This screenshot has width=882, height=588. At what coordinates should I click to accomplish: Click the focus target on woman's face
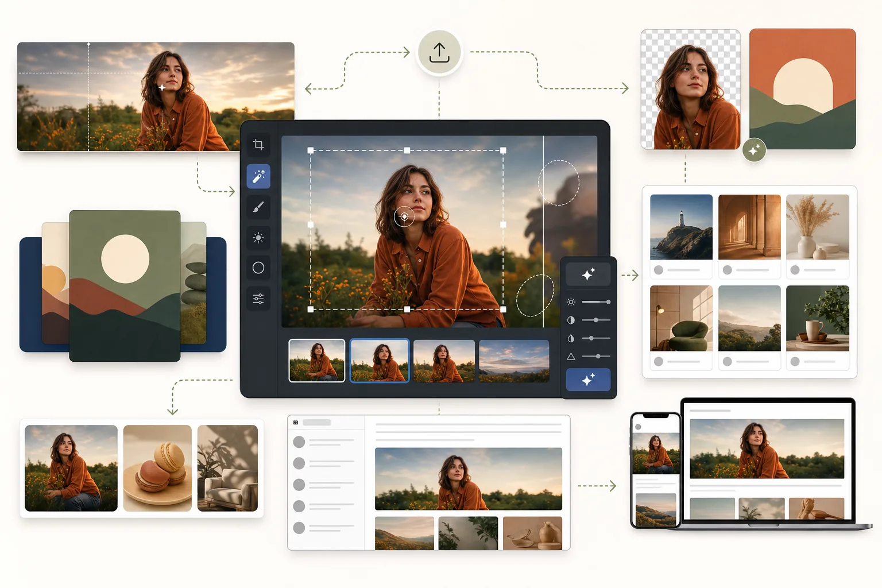[404, 216]
